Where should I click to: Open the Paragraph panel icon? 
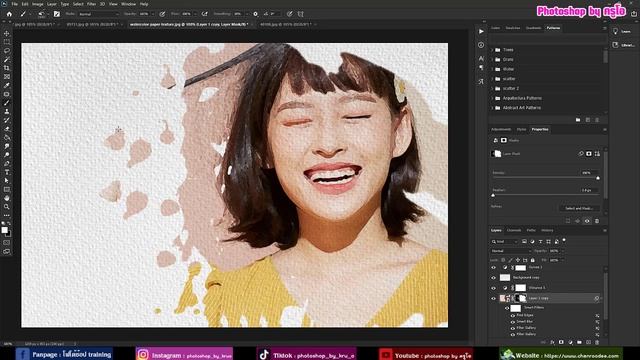coord(481,68)
